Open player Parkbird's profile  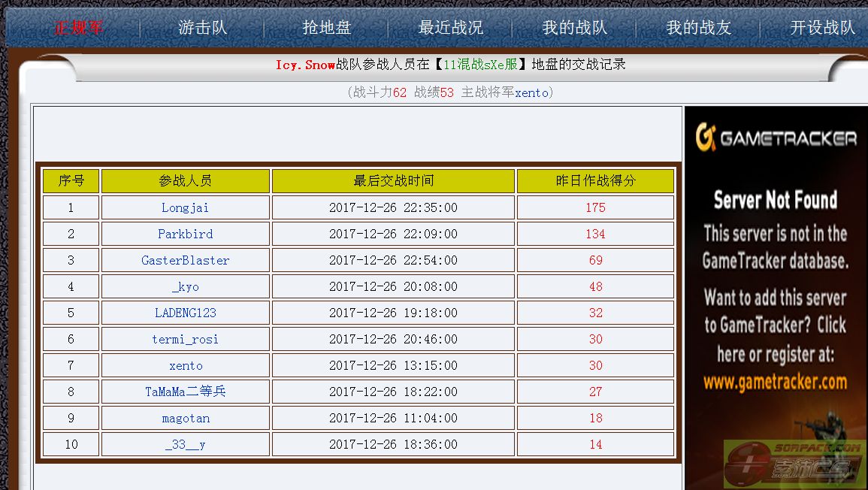[186, 234]
